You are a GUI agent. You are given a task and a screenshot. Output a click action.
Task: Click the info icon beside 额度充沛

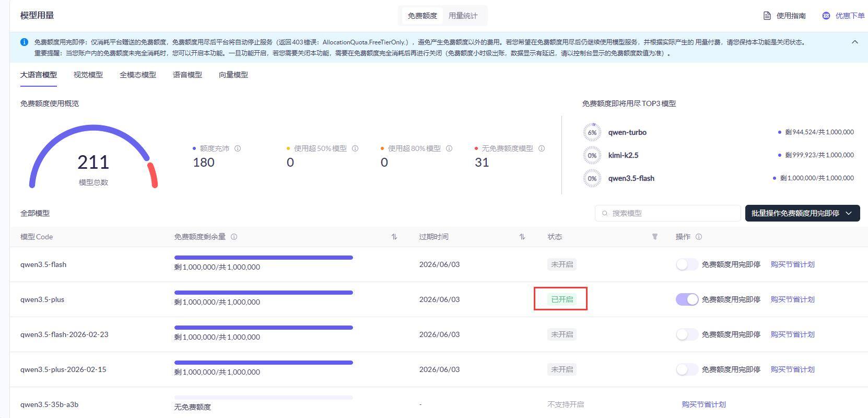[x=238, y=148]
